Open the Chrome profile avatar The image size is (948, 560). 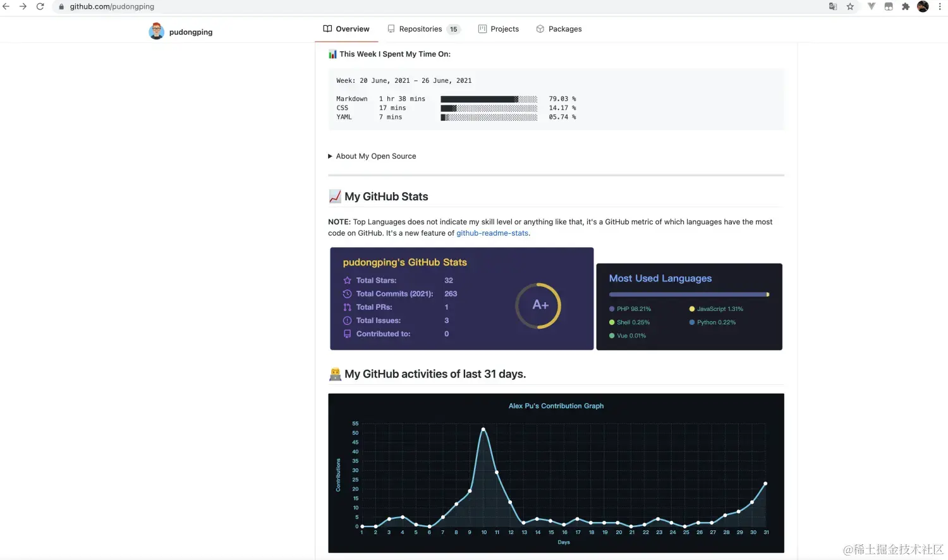coord(923,6)
